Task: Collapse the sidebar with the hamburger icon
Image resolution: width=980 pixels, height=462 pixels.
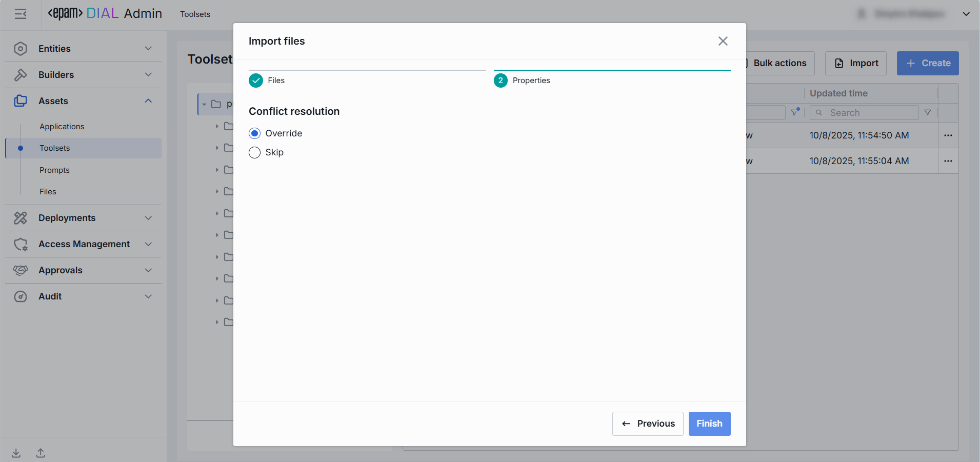Action: [x=21, y=14]
